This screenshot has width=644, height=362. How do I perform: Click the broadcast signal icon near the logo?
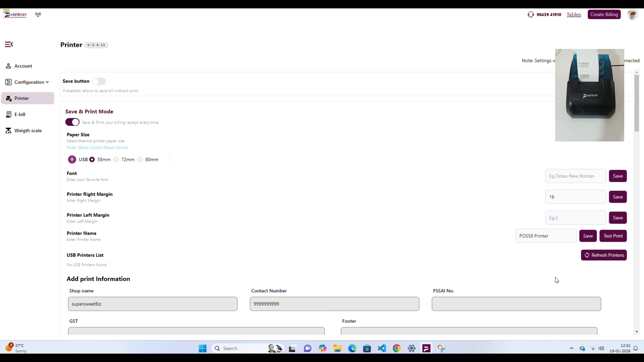tap(38, 14)
